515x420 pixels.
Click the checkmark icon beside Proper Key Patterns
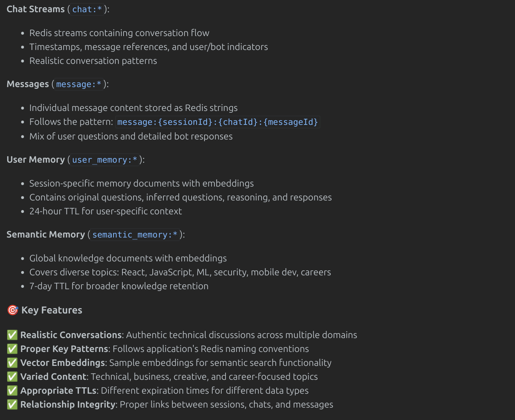pyautogui.click(x=12, y=349)
